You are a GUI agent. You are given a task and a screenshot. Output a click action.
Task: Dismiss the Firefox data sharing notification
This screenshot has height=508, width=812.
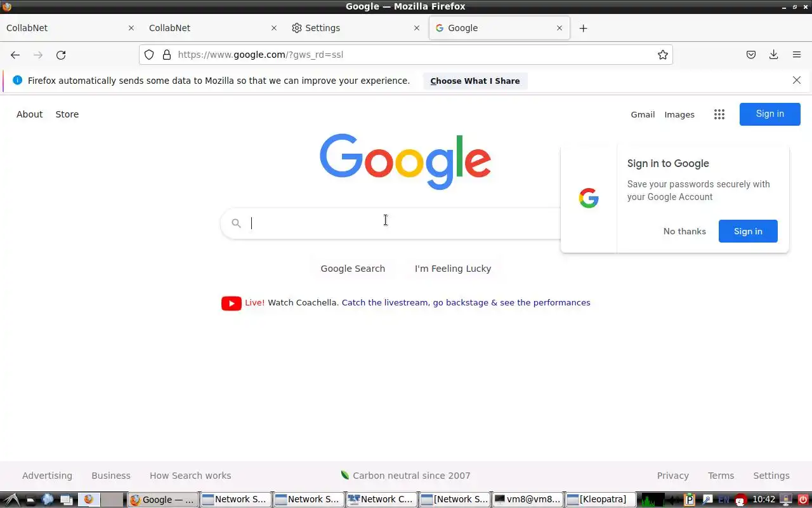(x=797, y=80)
